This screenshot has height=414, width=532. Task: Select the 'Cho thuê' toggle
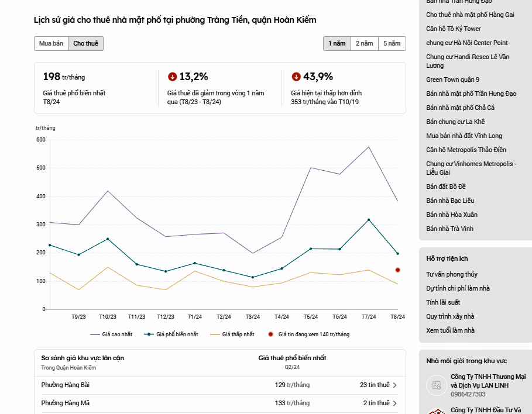click(85, 43)
